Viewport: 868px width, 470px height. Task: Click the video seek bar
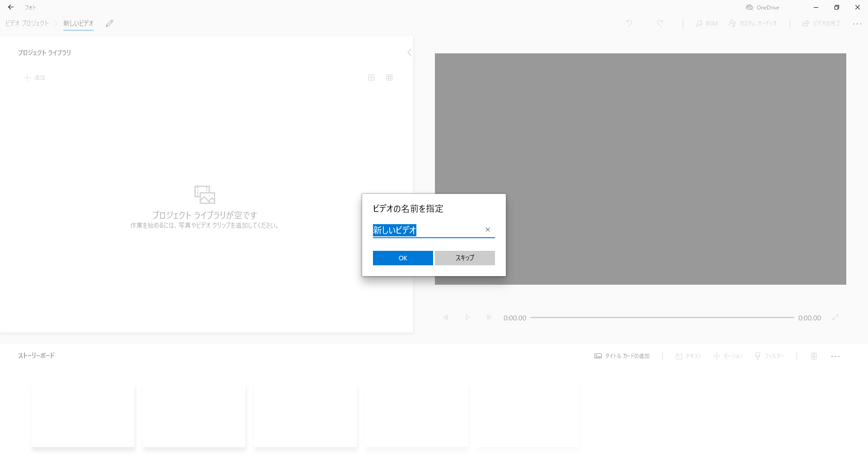662,318
